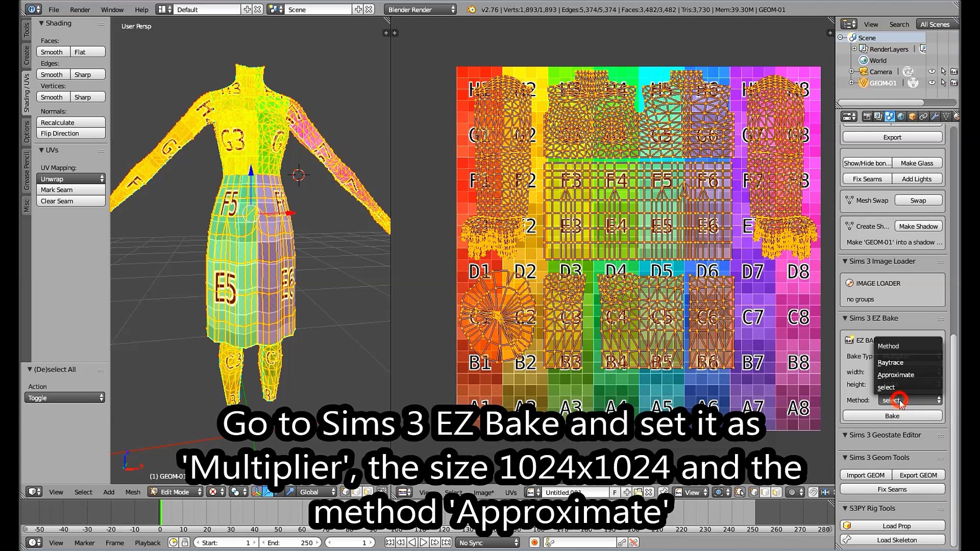This screenshot has width=980, height=551.
Task: Click the 3D manipulator translate arrow icon
Action: 267,492
